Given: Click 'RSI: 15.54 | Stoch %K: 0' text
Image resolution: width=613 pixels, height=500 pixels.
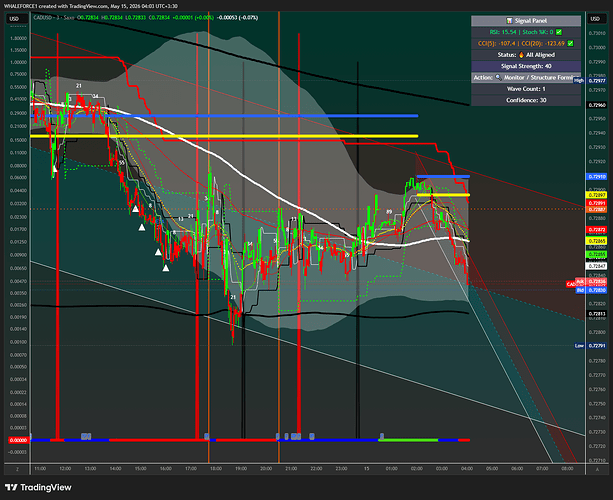Looking at the screenshot, I should tap(522, 32).
